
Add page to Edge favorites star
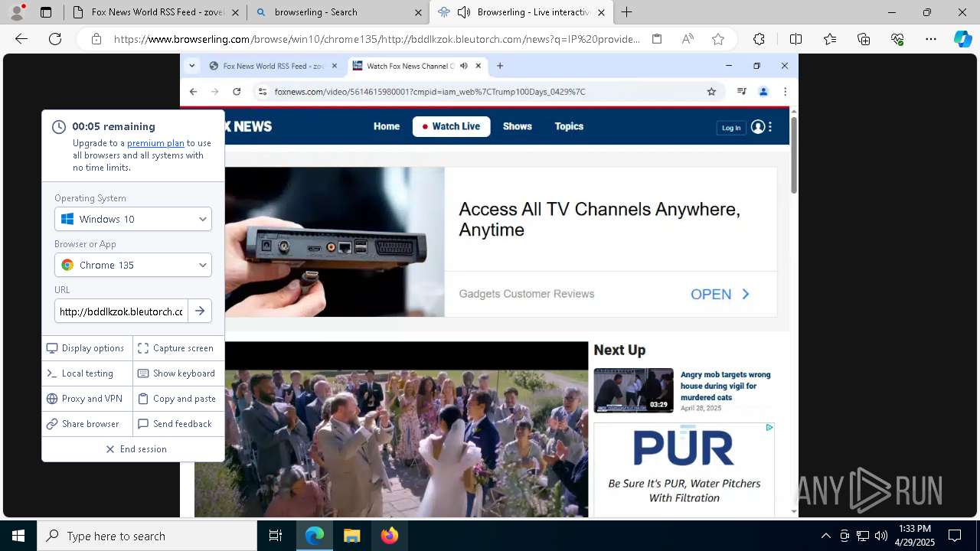pos(718,39)
